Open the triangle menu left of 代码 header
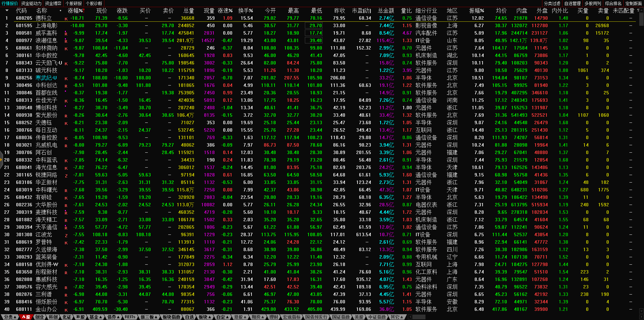This screenshot has width=644, height=320. 6,11
